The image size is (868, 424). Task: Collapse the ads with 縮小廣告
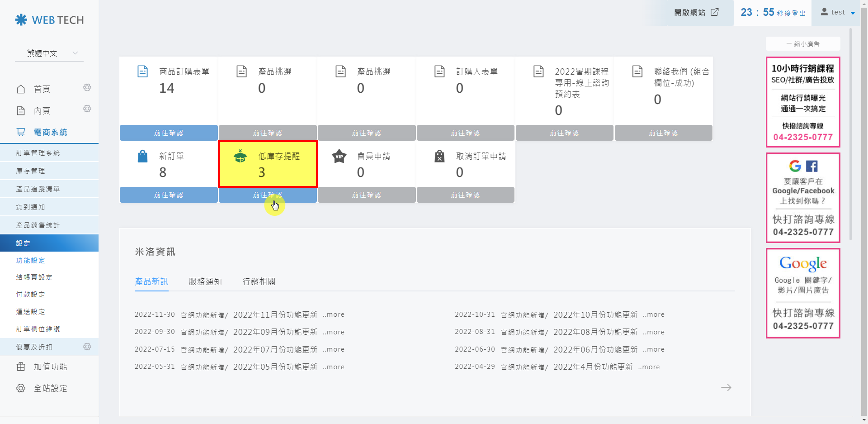coord(803,44)
